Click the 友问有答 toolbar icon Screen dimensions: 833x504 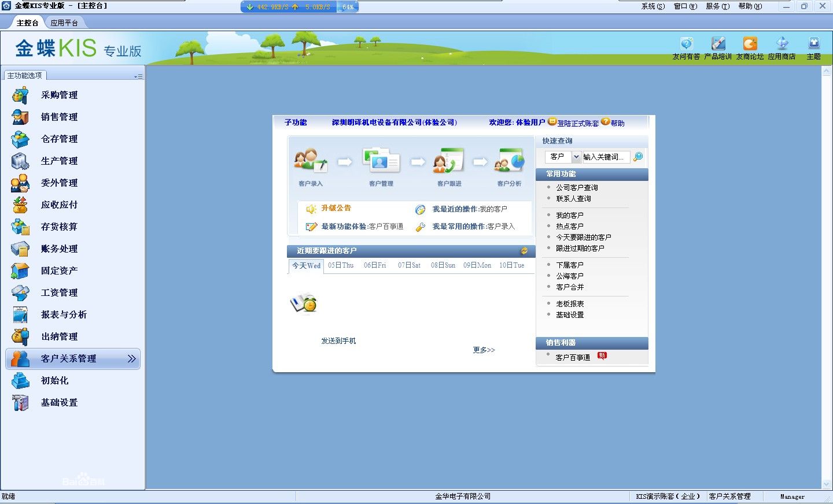click(x=686, y=43)
